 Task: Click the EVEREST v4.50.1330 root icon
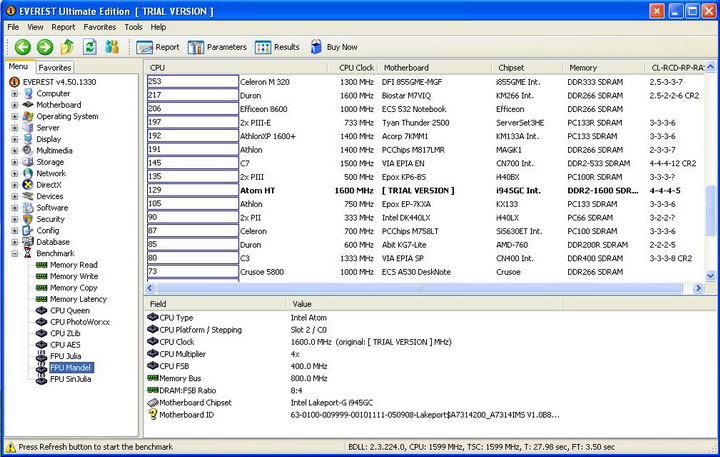pyautogui.click(x=14, y=82)
